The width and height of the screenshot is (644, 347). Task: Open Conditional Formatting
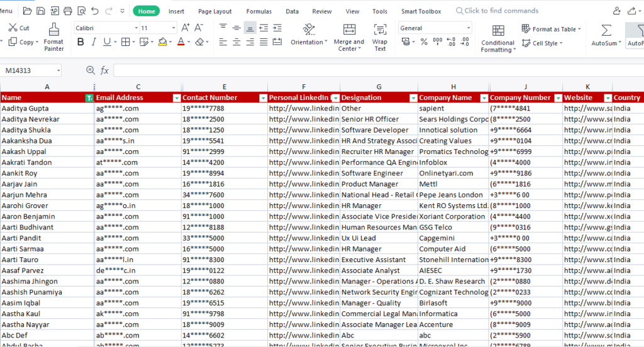tap(498, 38)
